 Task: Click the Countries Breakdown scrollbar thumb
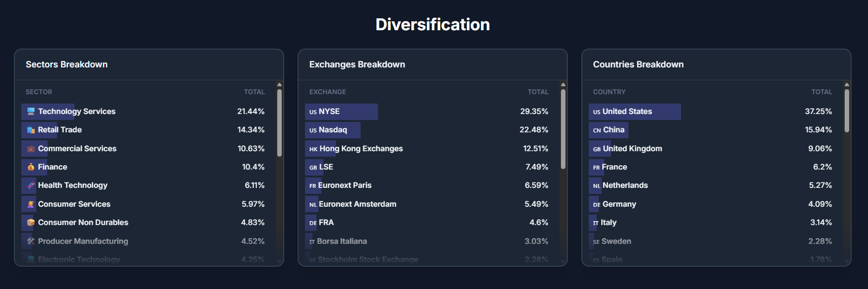(x=847, y=111)
